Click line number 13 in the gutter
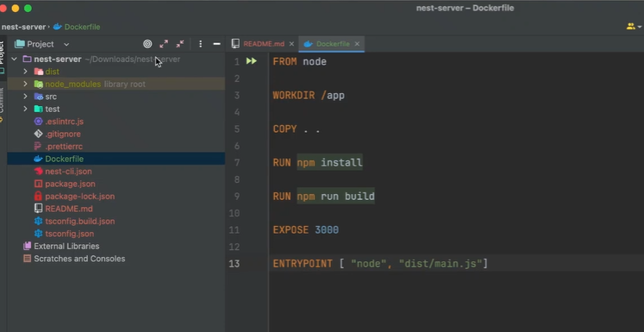The image size is (644, 332). [x=234, y=263]
